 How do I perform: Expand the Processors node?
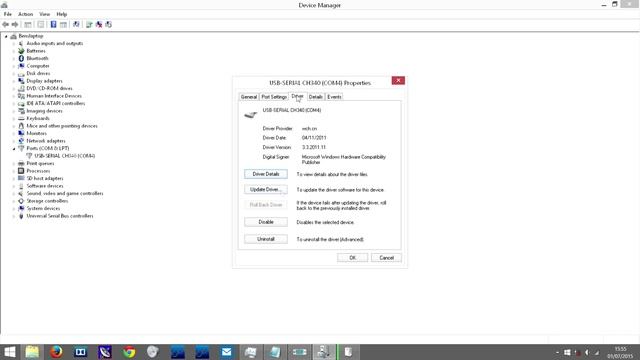coord(14,171)
